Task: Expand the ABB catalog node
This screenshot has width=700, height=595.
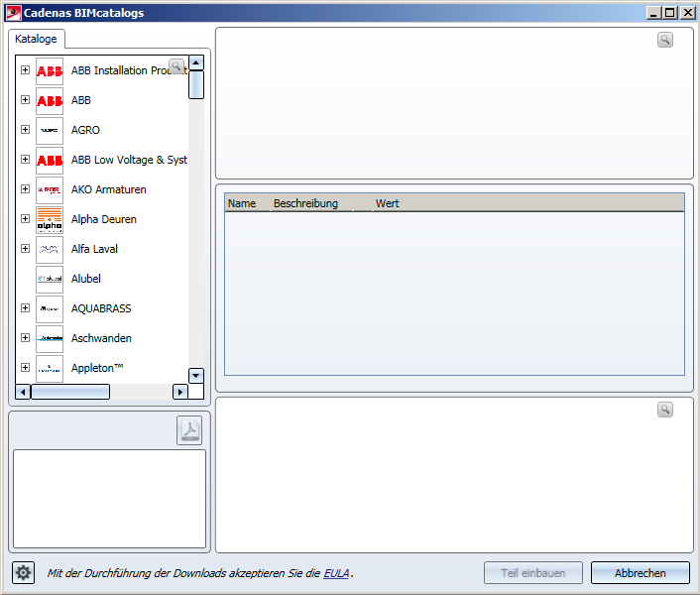Action: point(26,99)
